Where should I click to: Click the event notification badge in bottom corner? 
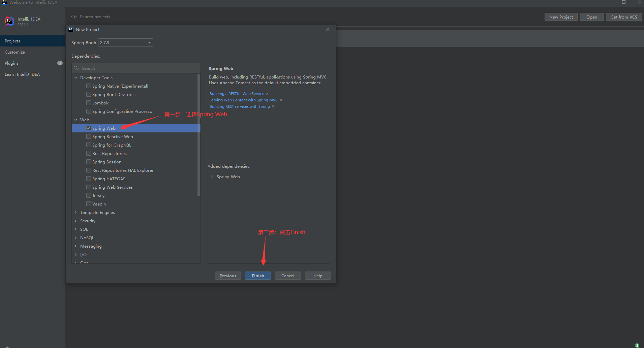pos(637,345)
